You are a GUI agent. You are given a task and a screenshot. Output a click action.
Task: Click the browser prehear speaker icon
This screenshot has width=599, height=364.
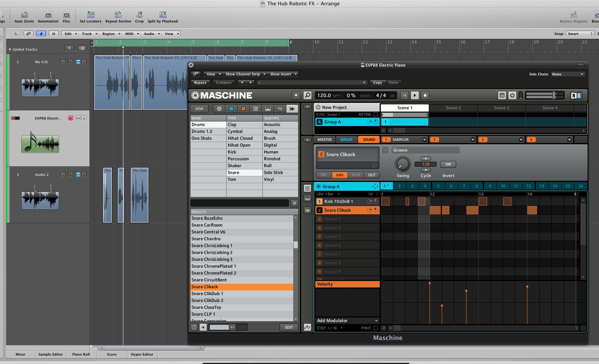tap(203, 327)
